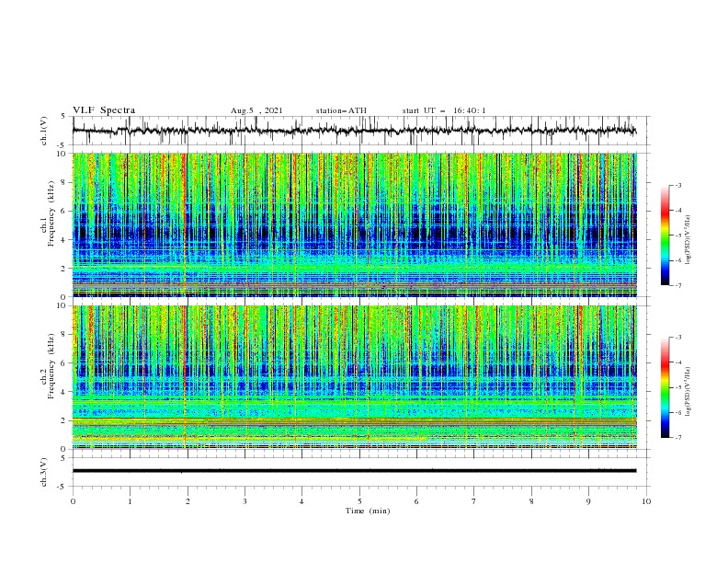This screenshot has width=728, height=563.
Task: Click the "10" tick on the time axis
Action: [x=646, y=501]
